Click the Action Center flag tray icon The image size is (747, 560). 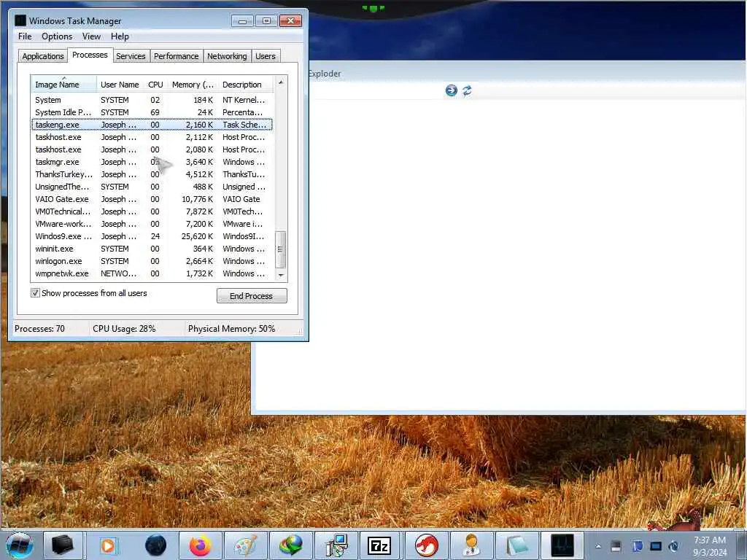coord(637,546)
